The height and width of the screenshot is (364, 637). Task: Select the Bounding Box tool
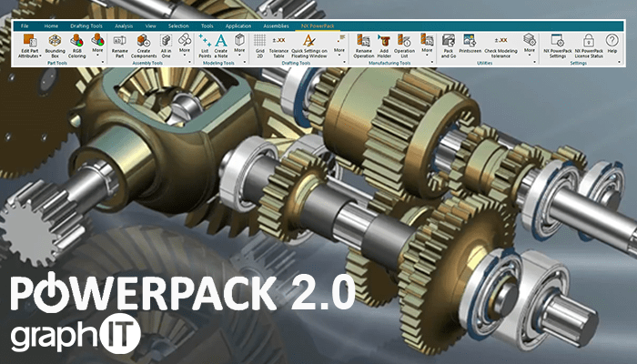click(55, 45)
